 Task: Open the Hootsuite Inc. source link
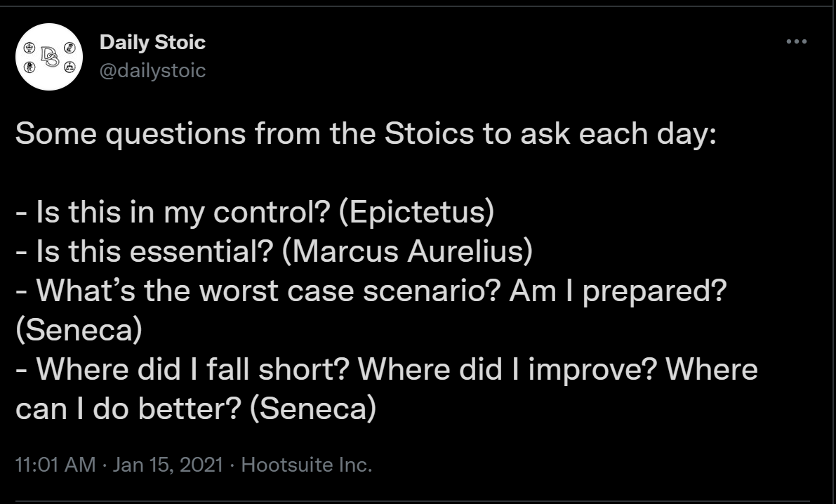[306, 465]
